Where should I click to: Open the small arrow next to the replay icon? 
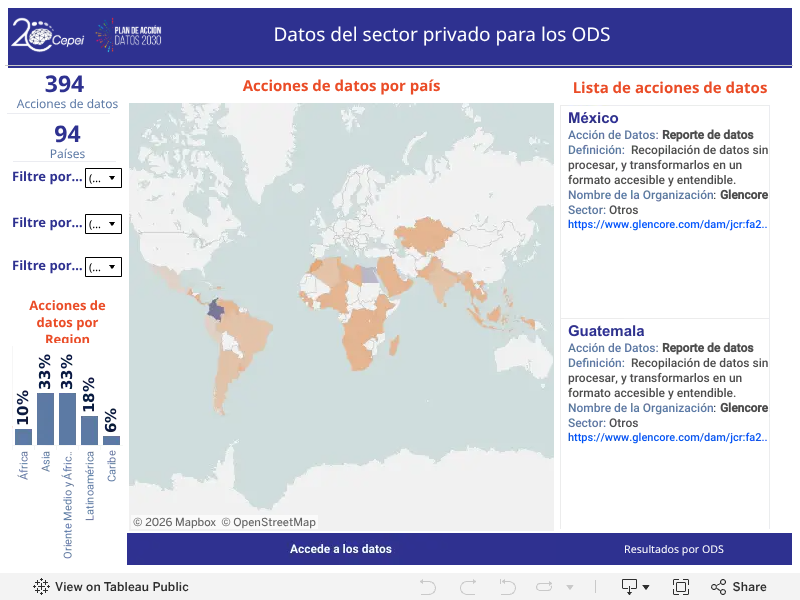tap(570, 587)
